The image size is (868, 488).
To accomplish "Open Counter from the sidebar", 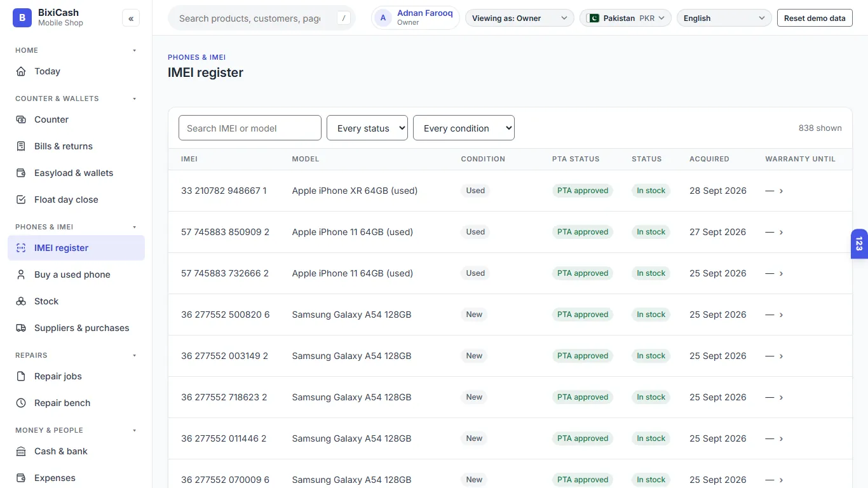I will pyautogui.click(x=76, y=119).
